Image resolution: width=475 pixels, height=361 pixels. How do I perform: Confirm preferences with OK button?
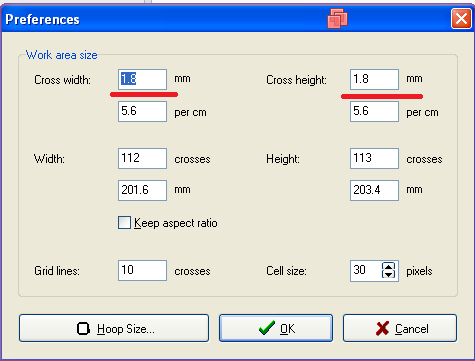coord(276,328)
